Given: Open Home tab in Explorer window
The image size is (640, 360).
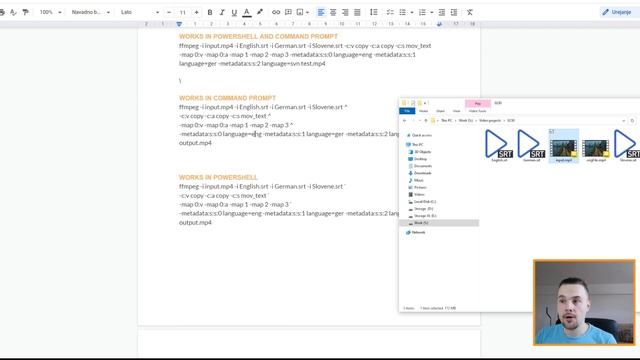Looking at the screenshot, I should (x=424, y=111).
